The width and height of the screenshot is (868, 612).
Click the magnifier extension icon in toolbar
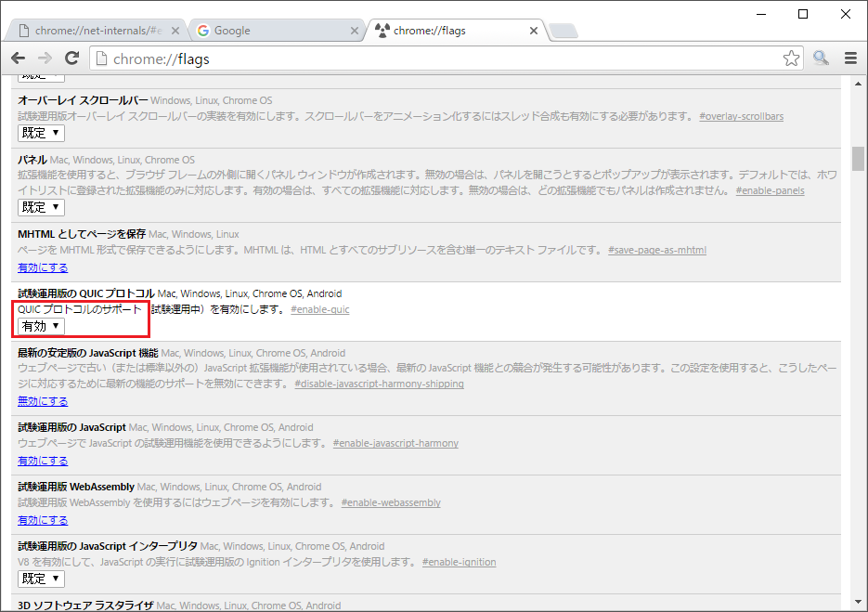[821, 59]
